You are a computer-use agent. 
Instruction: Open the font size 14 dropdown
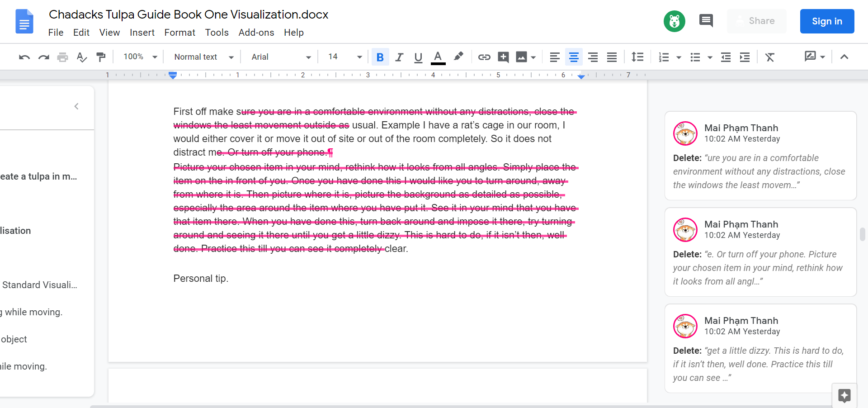click(345, 57)
